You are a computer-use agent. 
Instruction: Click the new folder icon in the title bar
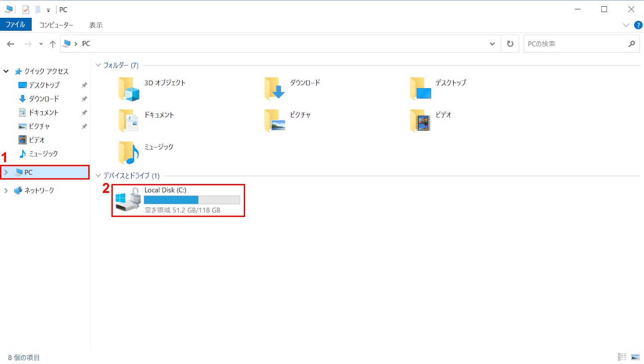coord(38,9)
